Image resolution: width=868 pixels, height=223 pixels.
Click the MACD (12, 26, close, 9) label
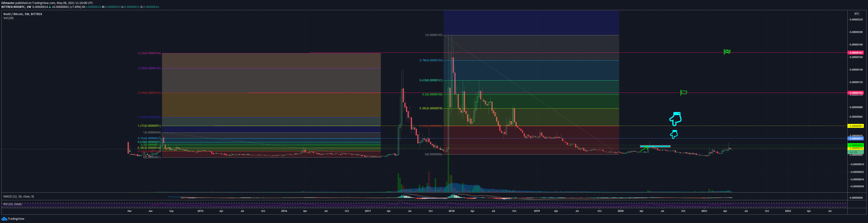click(x=19, y=196)
